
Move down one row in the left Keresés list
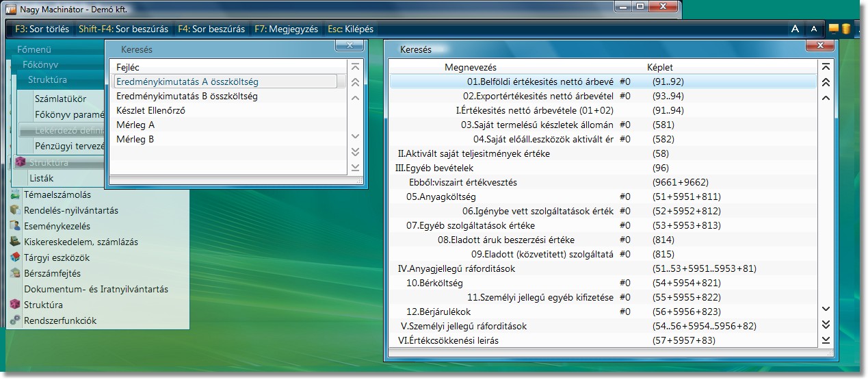(x=354, y=136)
